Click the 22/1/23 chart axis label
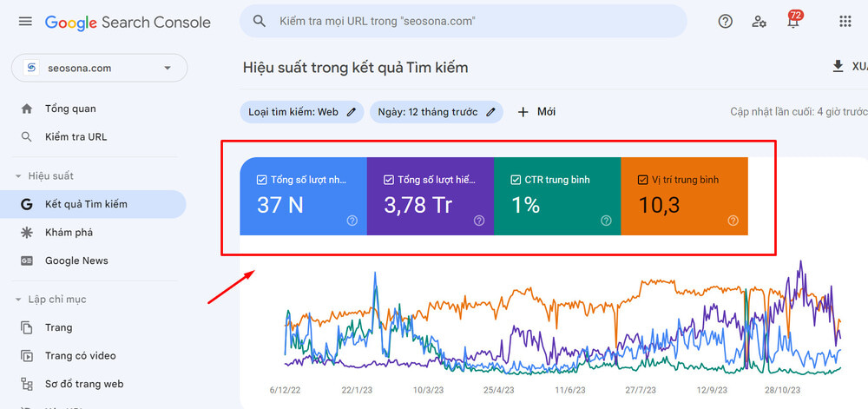 (357, 390)
